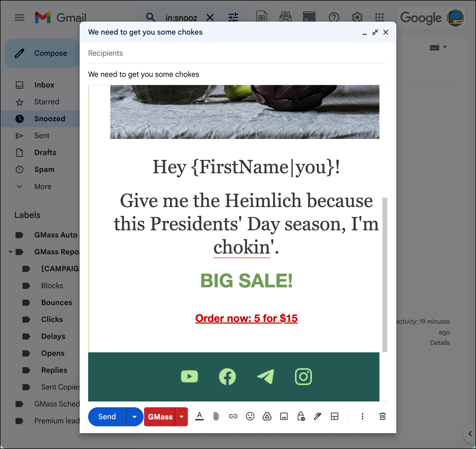Open the Blocks label
Viewport: 476px width, 449px height.
tap(52, 286)
